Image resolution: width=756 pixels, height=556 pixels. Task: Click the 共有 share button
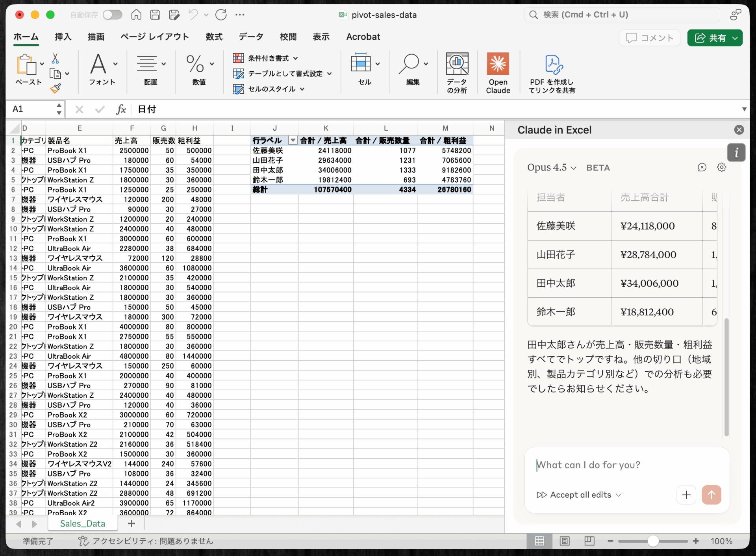[710, 38]
